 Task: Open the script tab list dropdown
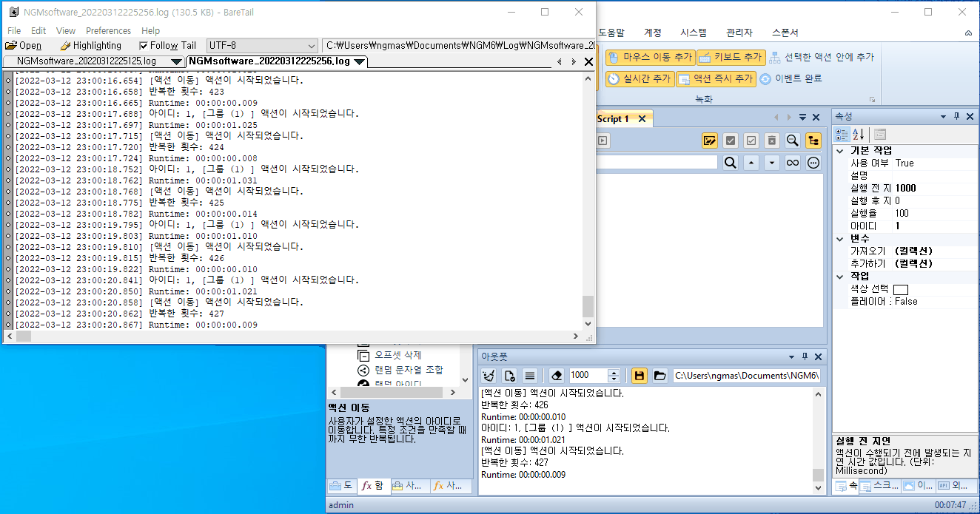tap(802, 118)
